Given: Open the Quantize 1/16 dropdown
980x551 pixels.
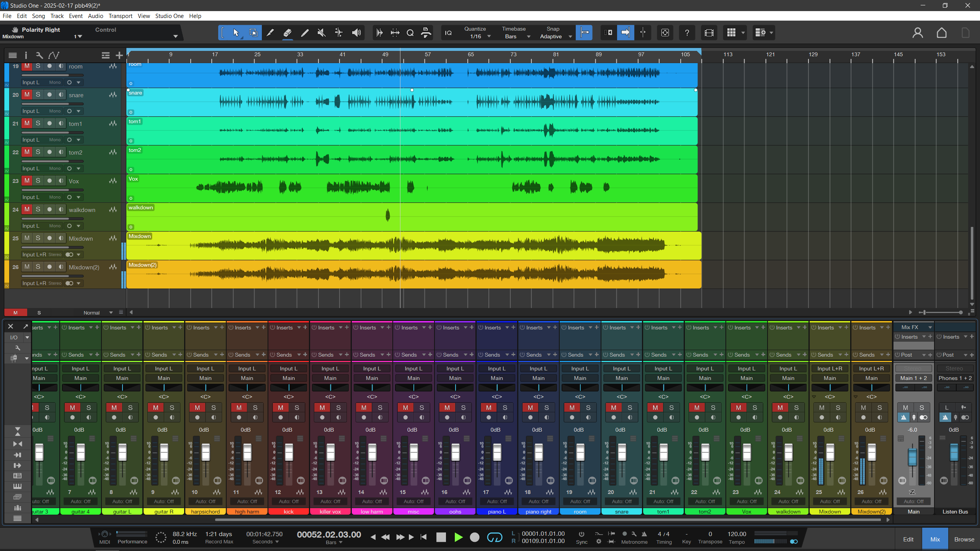Looking at the screenshot, I should pos(489,37).
